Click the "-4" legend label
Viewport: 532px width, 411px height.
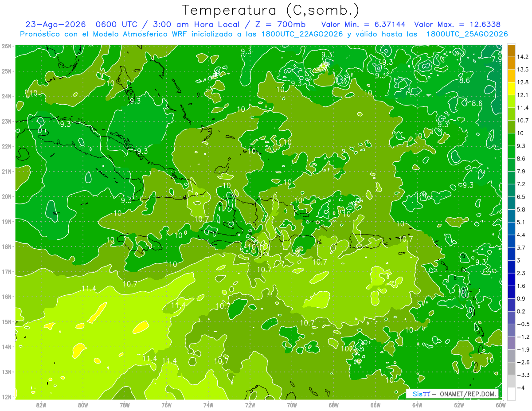520,388
